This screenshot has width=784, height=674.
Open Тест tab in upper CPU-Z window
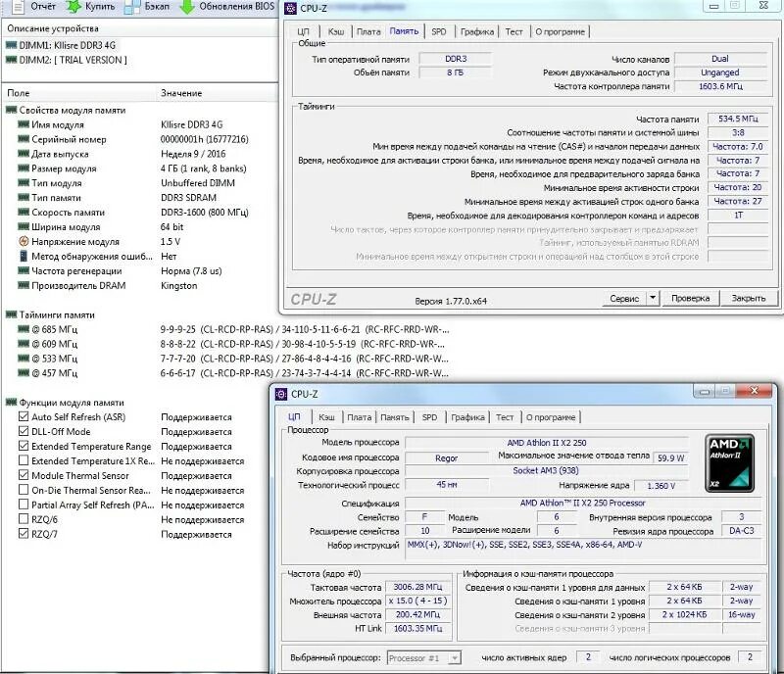pos(514,31)
